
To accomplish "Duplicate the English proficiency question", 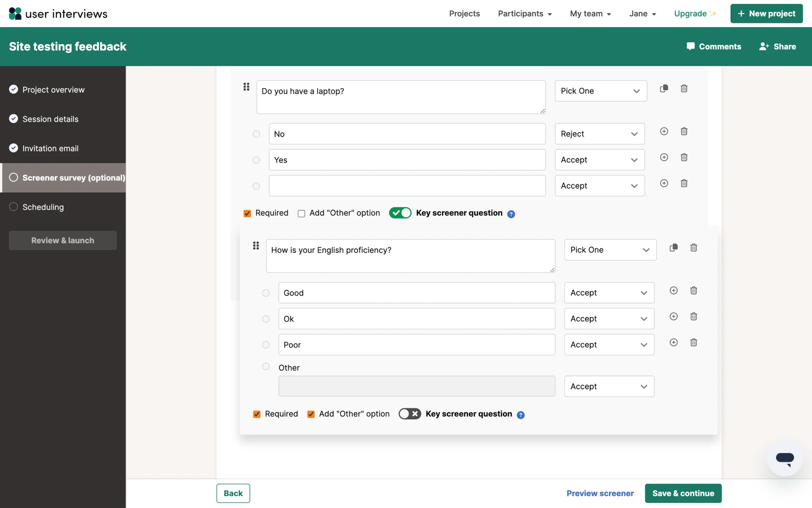I will 674,248.
